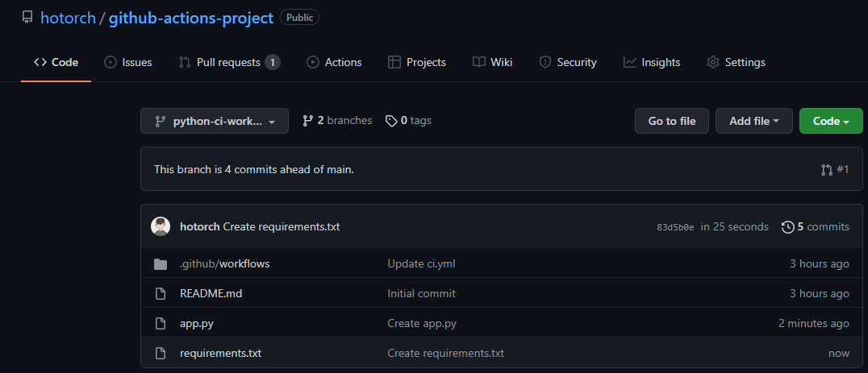The width and height of the screenshot is (868, 373).
Task: Click the gear icon of Settings
Action: pyautogui.click(x=712, y=63)
